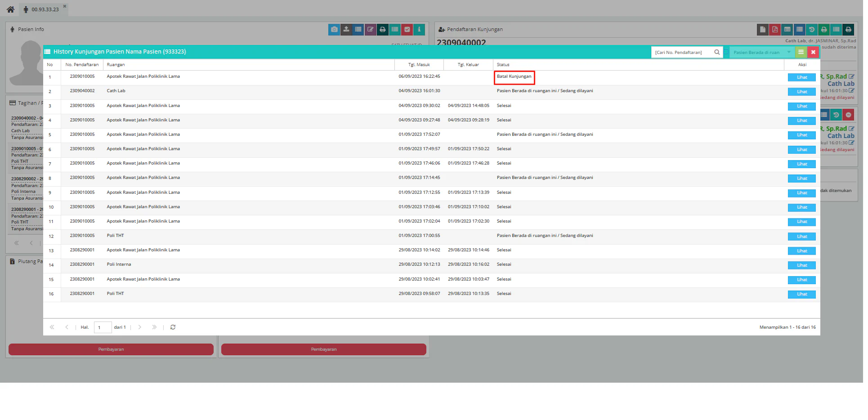Click the red PDF icon in Pendaftaran Kunjungan
Image resolution: width=868 pixels, height=420 pixels.
click(x=775, y=30)
